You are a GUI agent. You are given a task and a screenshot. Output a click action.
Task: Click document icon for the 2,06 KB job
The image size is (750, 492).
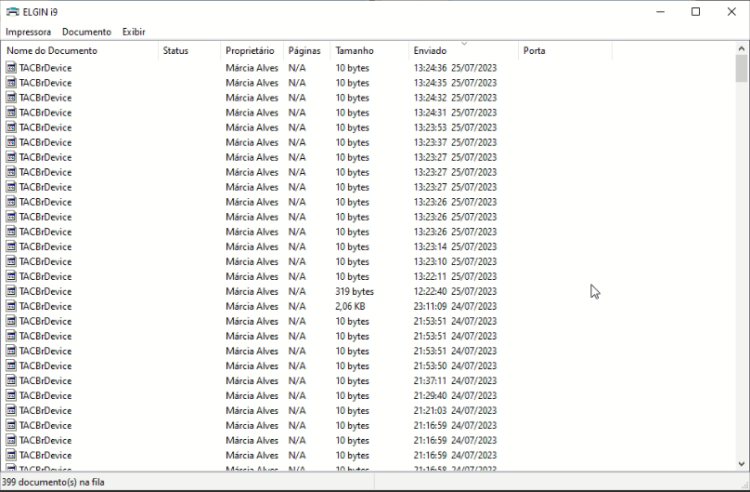(11, 306)
